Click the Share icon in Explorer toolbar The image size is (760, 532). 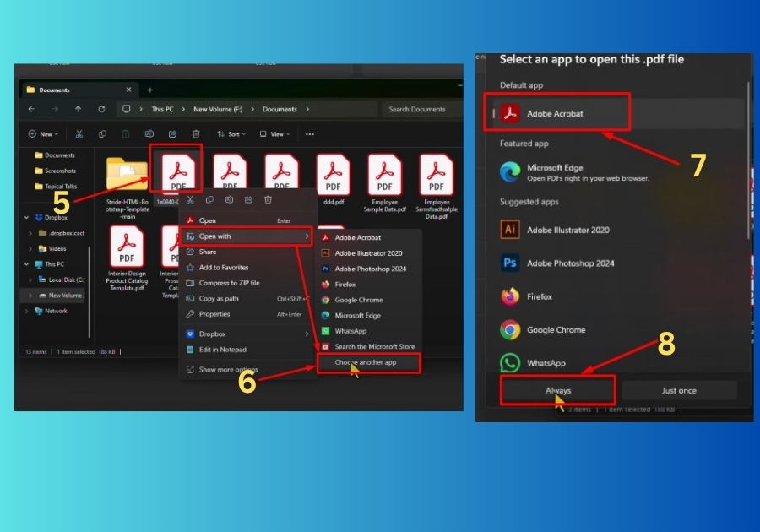click(172, 133)
